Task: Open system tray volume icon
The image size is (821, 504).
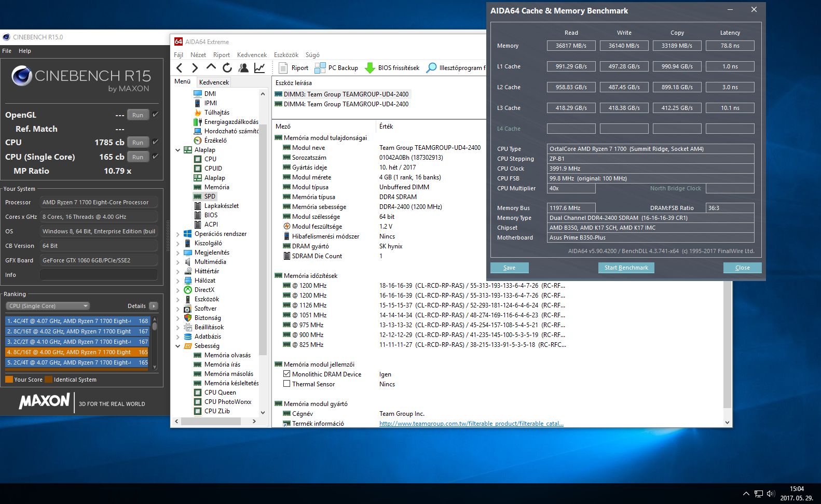Action: 770,494
